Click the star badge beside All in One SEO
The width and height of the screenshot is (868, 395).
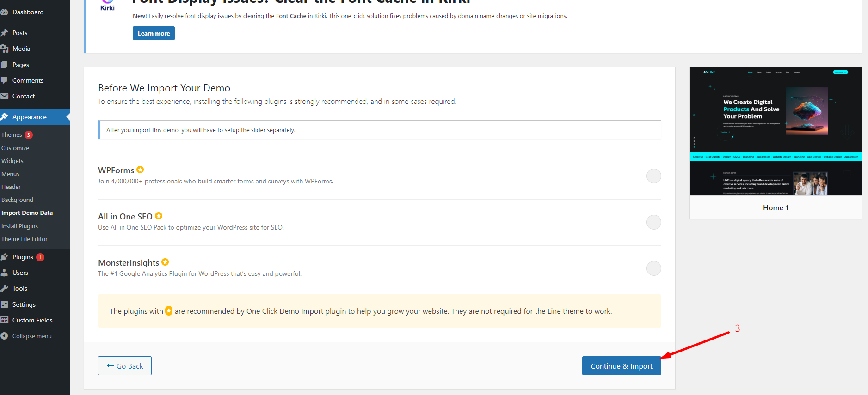(x=159, y=216)
